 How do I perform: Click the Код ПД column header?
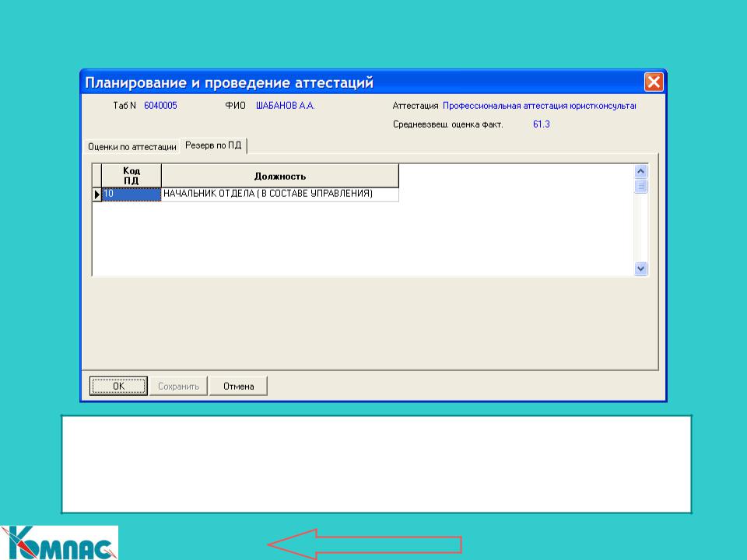[132, 176]
